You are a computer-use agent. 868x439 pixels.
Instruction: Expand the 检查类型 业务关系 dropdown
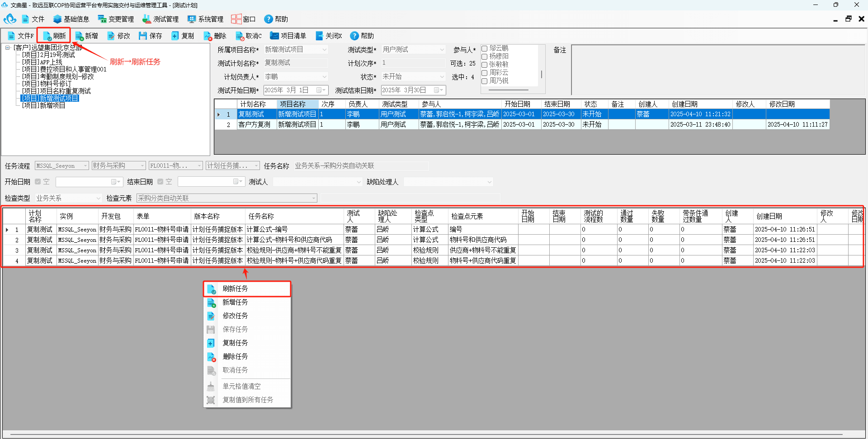pyautogui.click(x=69, y=198)
